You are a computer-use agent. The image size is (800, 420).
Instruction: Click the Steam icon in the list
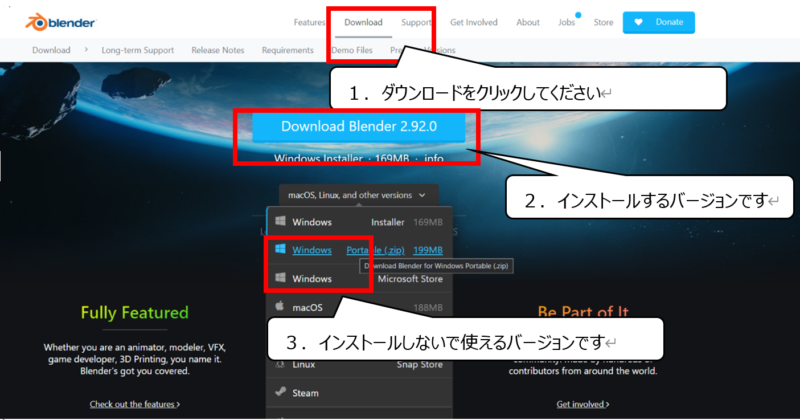280,392
